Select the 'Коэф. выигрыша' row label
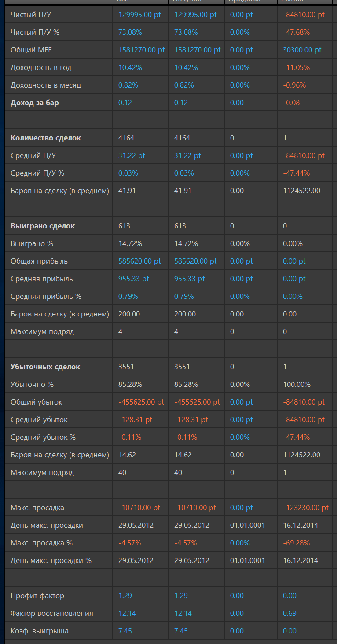This screenshot has height=644, width=337. 40,631
